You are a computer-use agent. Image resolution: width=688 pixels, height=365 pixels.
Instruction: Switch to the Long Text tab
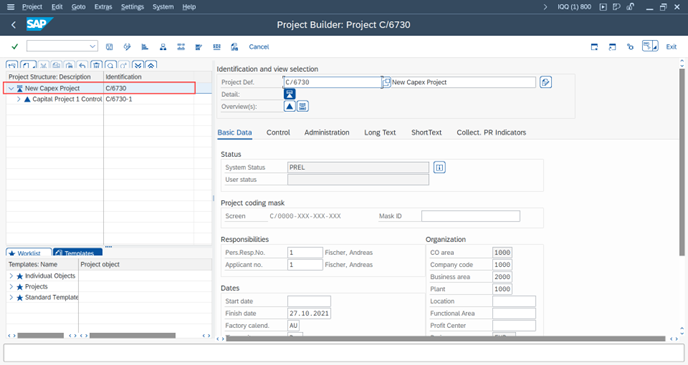pos(380,132)
